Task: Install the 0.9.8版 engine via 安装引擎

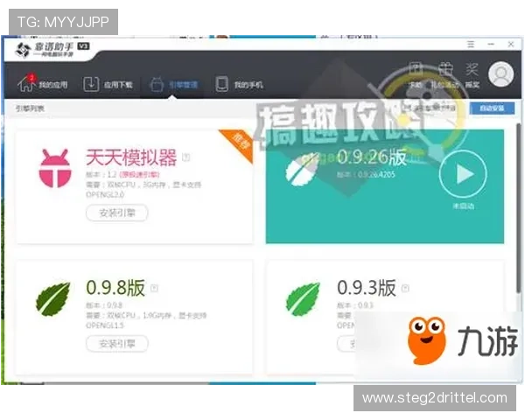Action: pyautogui.click(x=117, y=343)
